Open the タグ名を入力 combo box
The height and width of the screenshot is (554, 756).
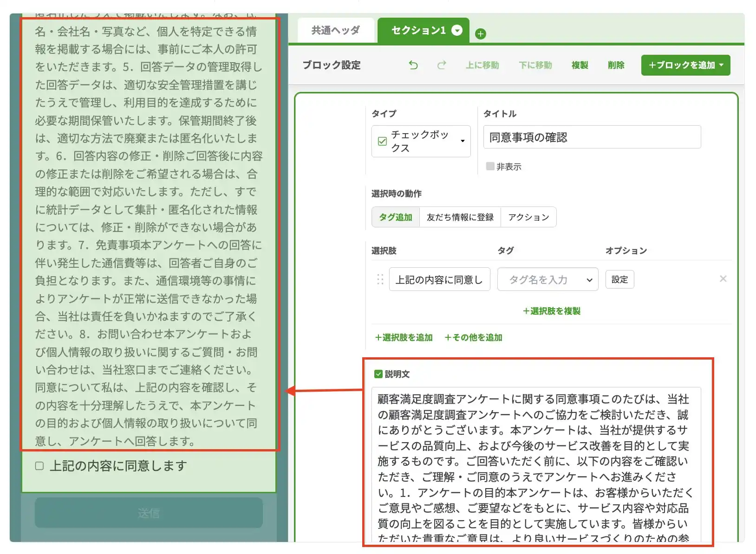pos(548,279)
